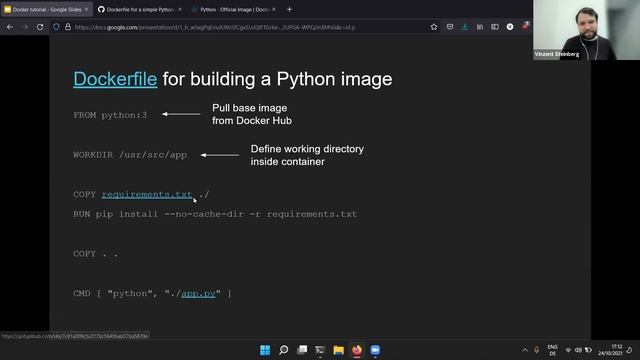This screenshot has width=640, height=360.
Task: Click the FROM python:3 text
Action: [110, 116]
